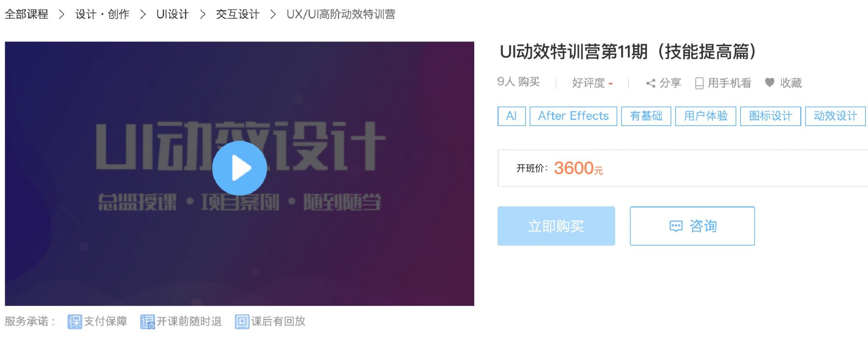Click the 立即购买 button
Viewport: 868px width, 338px height.
pos(556,226)
